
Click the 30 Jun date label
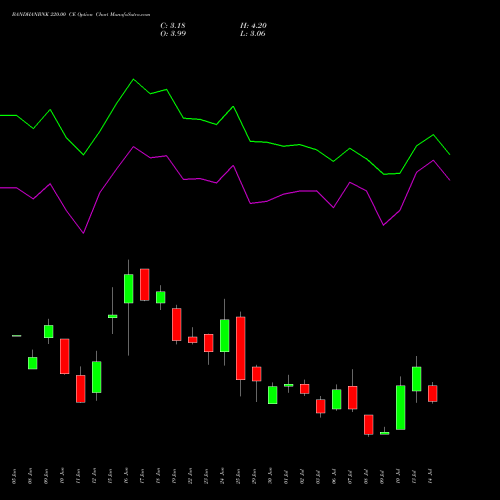(x=270, y=476)
